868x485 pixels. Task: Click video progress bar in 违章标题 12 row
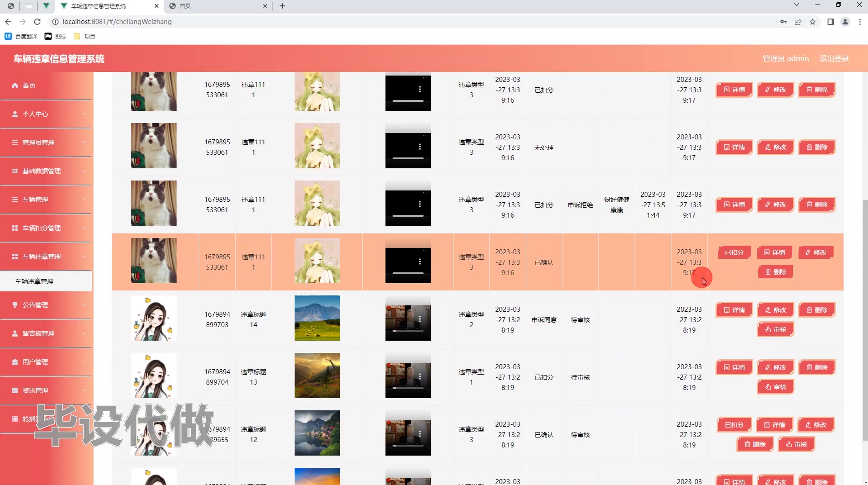pyautogui.click(x=408, y=446)
